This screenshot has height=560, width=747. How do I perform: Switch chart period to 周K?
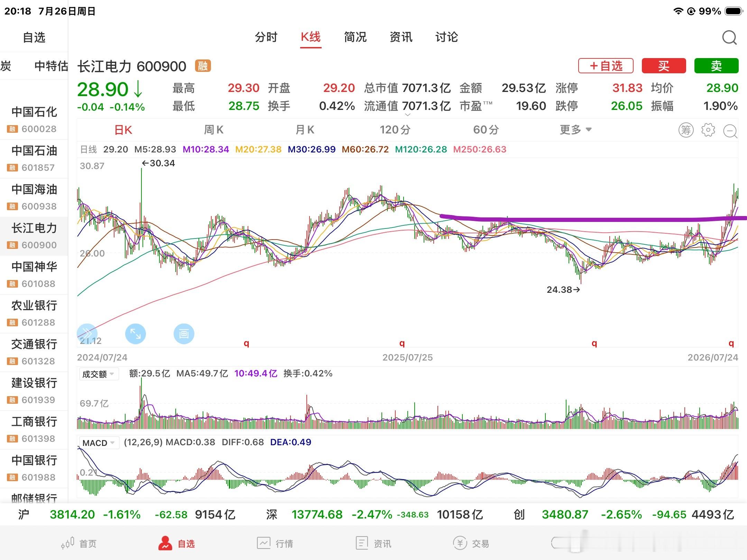coord(214,130)
